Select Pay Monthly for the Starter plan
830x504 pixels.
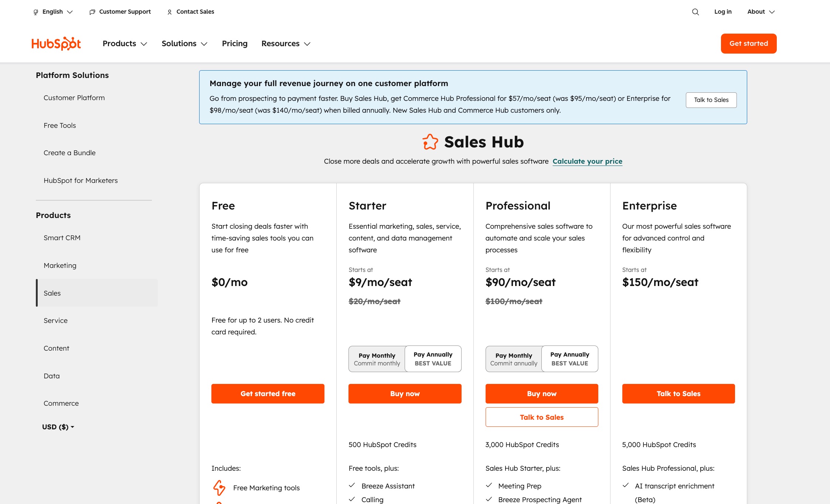(x=377, y=358)
